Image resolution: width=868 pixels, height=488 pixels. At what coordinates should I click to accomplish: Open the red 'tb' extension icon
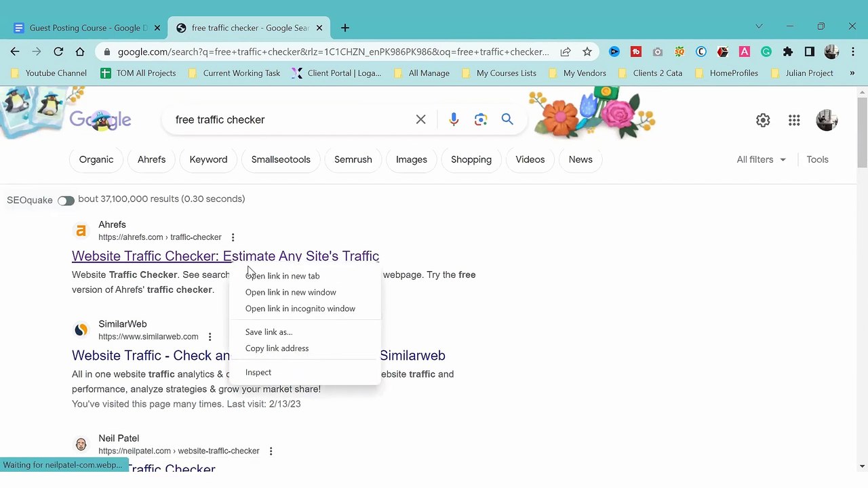click(x=635, y=52)
